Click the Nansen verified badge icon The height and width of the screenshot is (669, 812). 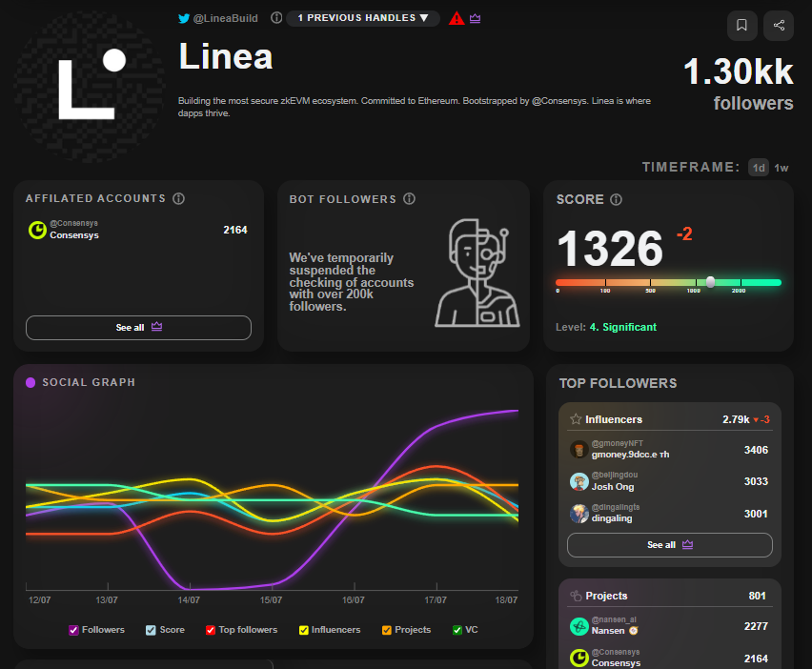[x=634, y=630]
